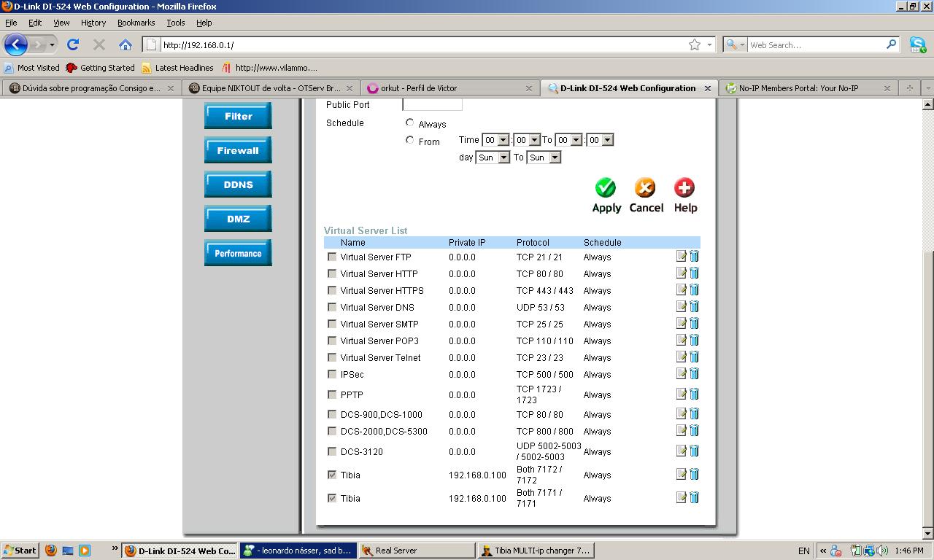Viewport: 934px width, 560px height.
Task: Select the From schedule radio button
Action: pos(410,140)
